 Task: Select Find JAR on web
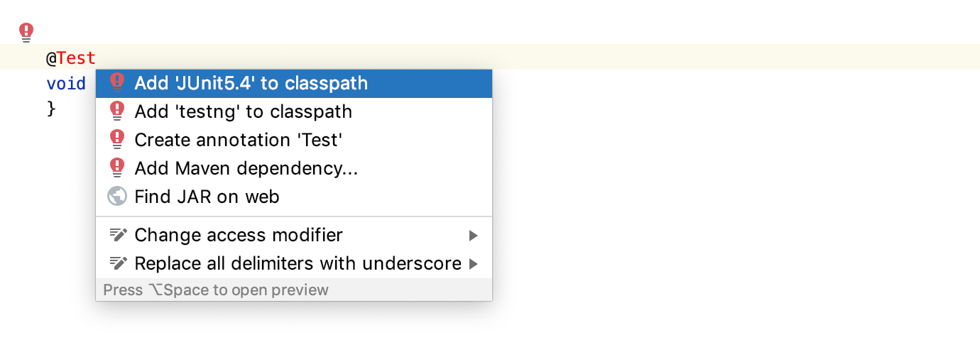(x=207, y=197)
